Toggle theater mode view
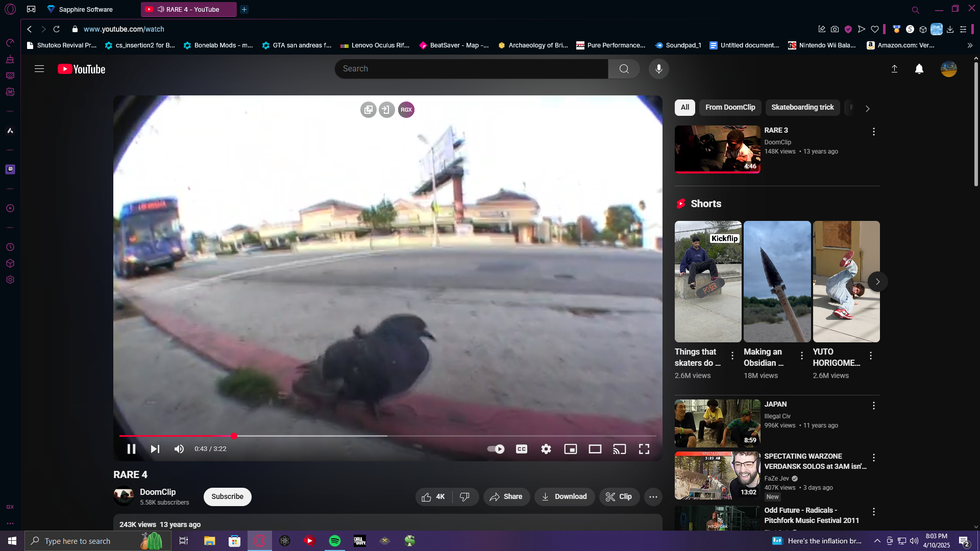Viewport: 980px width, 551px height. [595, 449]
